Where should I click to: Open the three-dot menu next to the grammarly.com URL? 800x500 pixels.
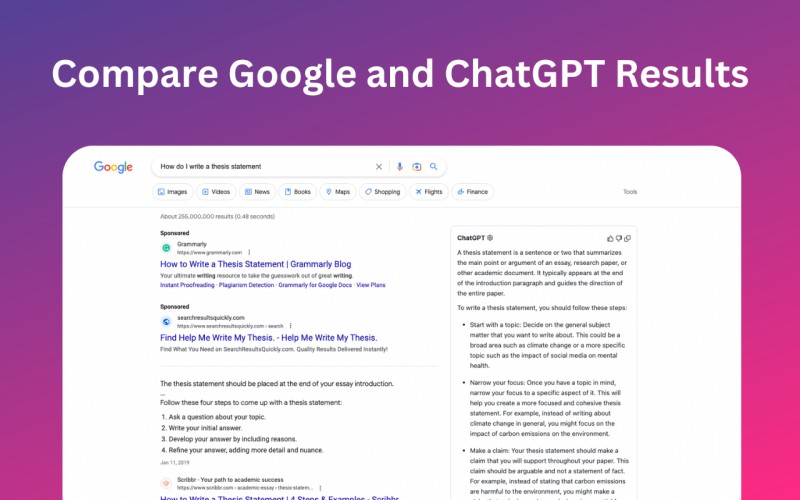pos(249,252)
